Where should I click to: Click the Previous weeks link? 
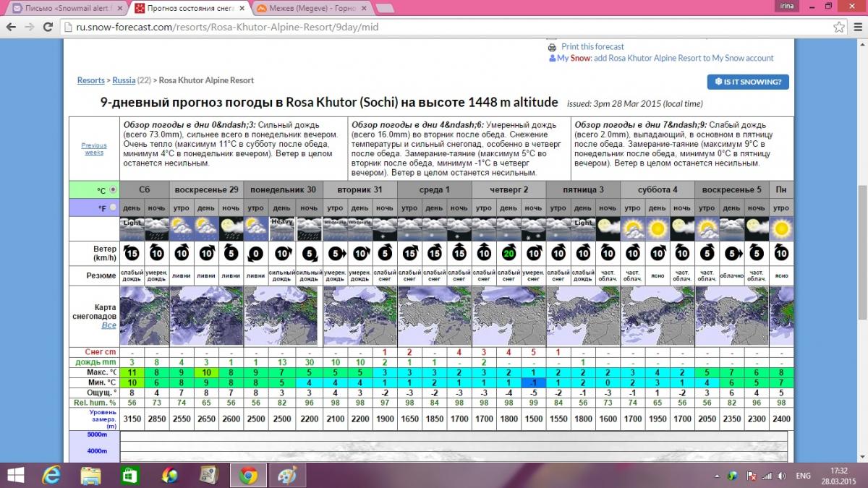point(94,148)
